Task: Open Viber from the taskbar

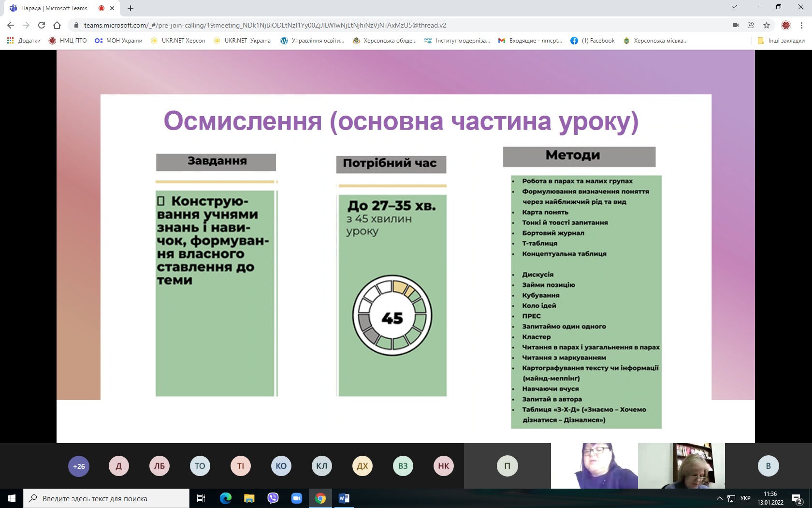Action: [x=273, y=498]
